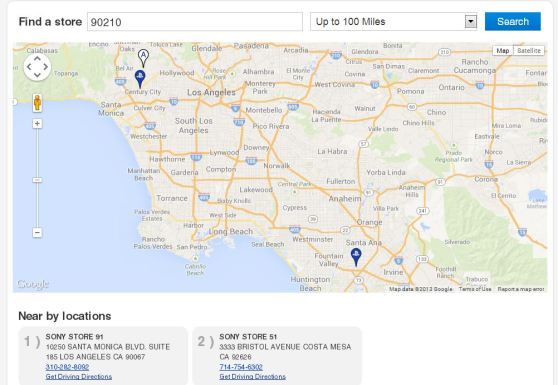
Task: Click the Yorba Linda label on map
Action: [x=386, y=172]
